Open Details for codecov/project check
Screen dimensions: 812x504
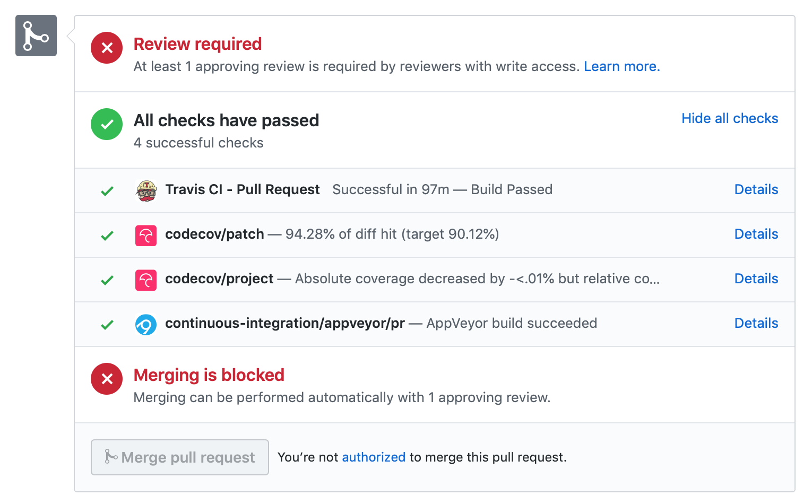pos(756,279)
